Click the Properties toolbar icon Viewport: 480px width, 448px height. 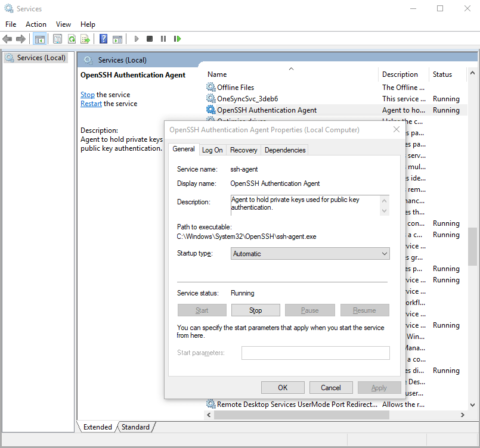pos(58,39)
